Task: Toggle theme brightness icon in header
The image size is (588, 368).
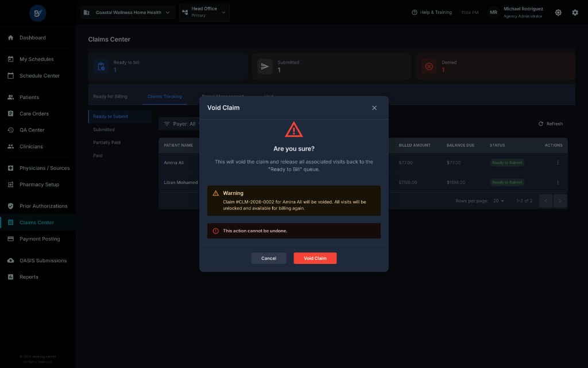Action: 558,13
